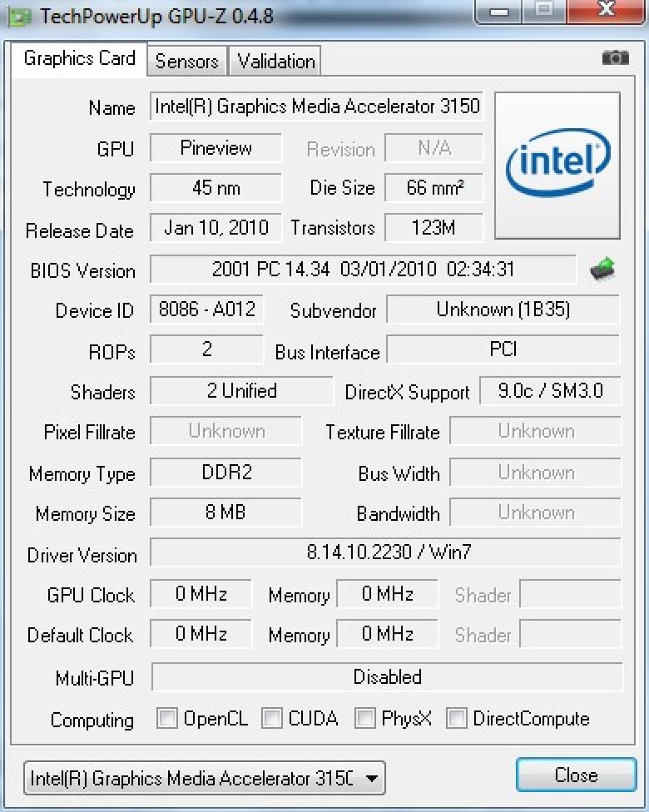Click the Name field showing Intel GMA 3150
This screenshot has width=649, height=812.
point(317,106)
